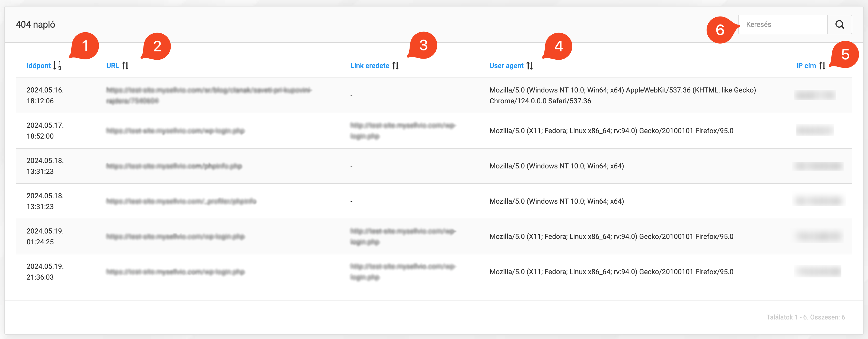Viewport: 868px width, 339px height.
Task: Click the Link eredete sort arrows icon
Action: [x=395, y=65]
